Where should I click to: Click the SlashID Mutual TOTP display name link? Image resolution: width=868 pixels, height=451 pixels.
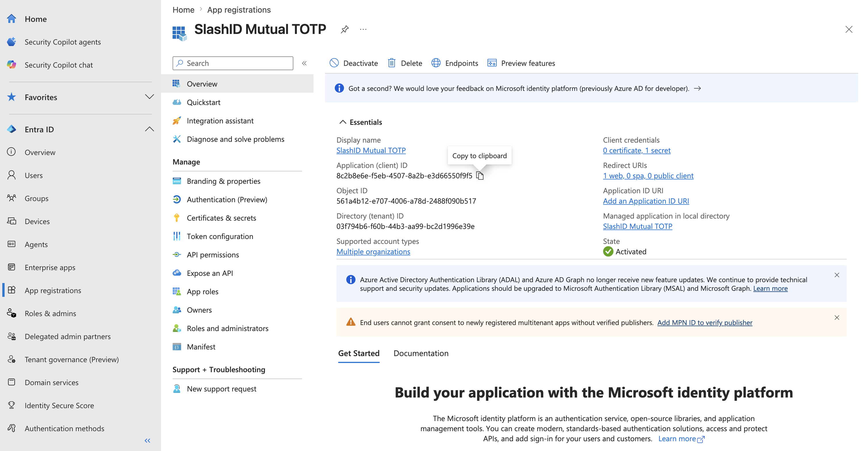(x=371, y=150)
